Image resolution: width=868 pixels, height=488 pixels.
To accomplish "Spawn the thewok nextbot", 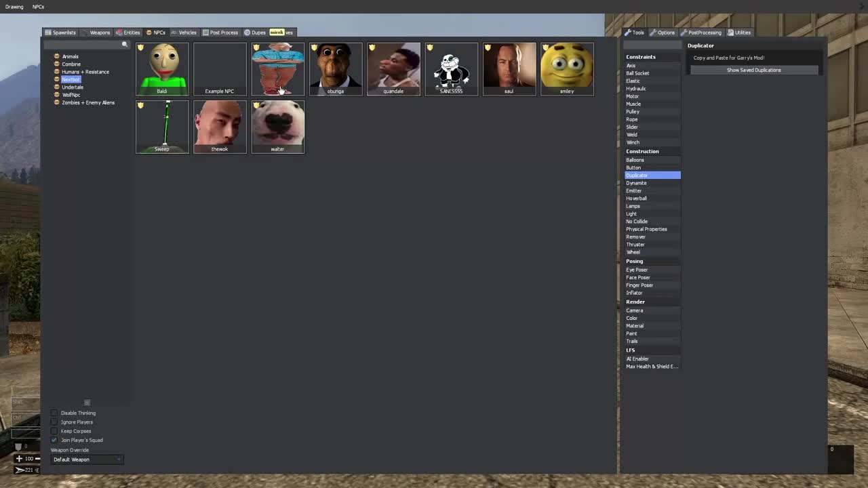I will [x=220, y=127].
